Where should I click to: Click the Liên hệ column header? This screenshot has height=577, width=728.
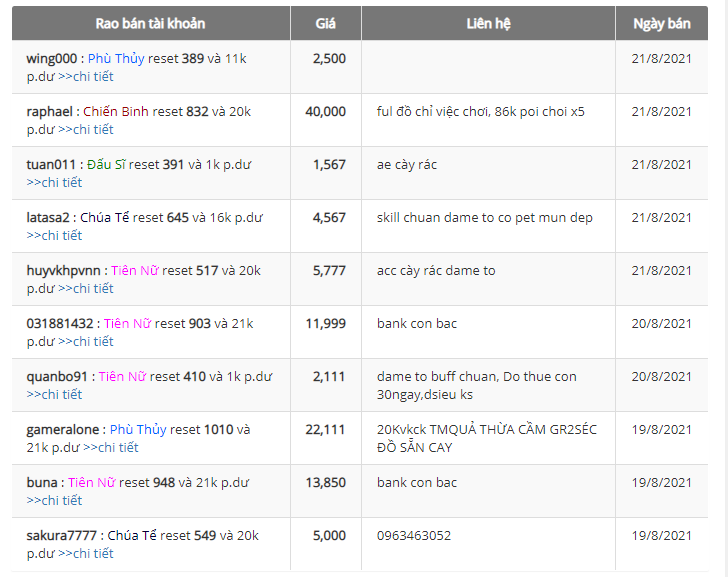488,23
